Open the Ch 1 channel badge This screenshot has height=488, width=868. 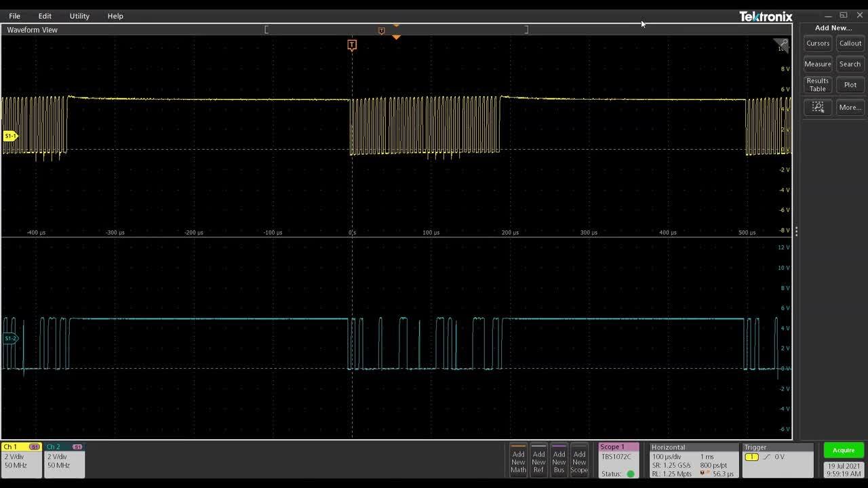coord(22,460)
